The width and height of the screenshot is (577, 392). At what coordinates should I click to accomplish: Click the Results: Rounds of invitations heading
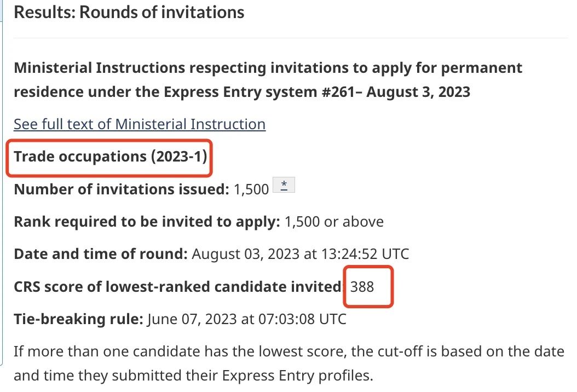pos(129,12)
